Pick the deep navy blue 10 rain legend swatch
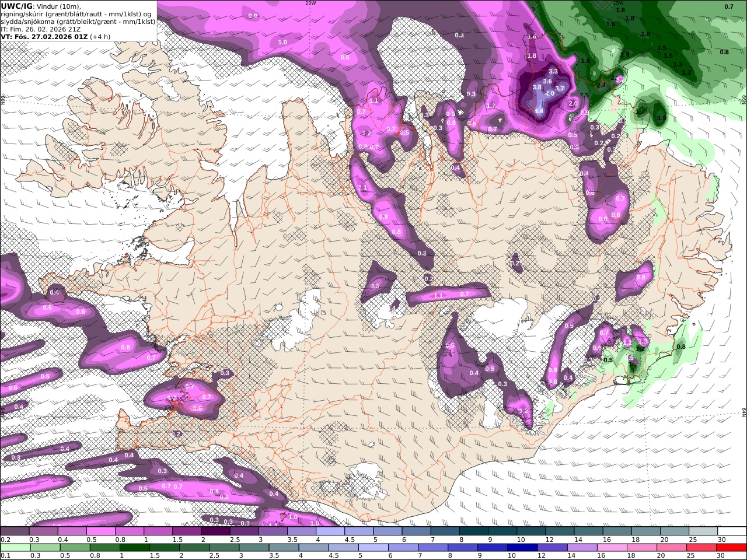Screen dimensions: 747x560 click(522, 548)
